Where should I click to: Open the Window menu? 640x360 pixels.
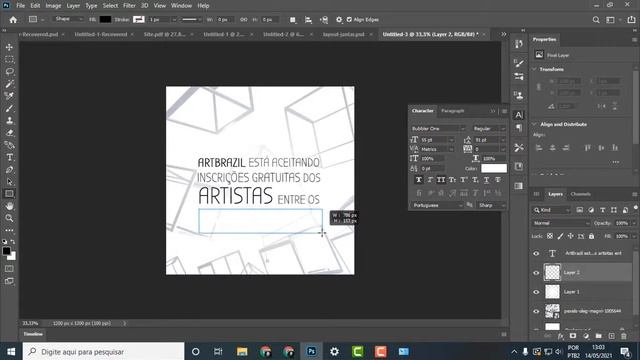(x=181, y=6)
